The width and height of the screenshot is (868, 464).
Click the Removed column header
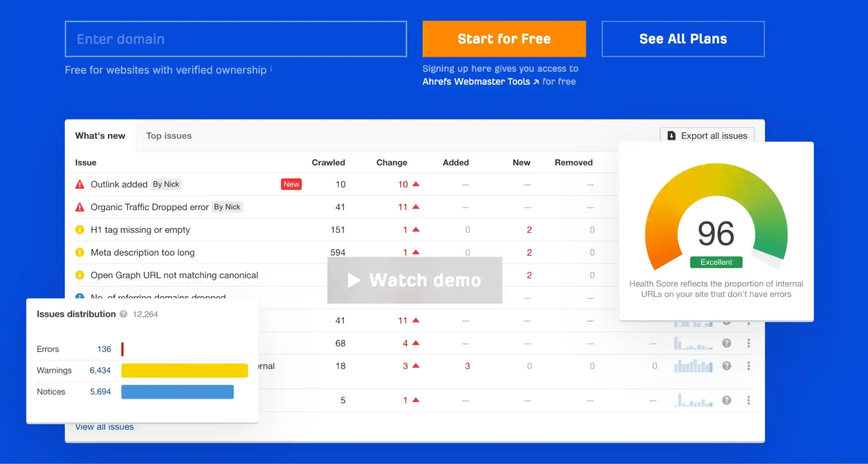coord(574,162)
